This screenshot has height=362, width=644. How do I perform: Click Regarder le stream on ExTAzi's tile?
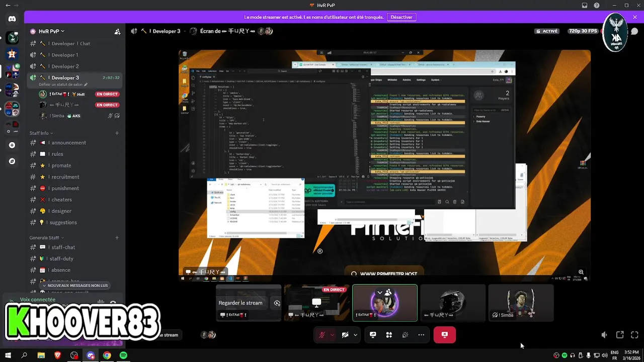point(240,303)
